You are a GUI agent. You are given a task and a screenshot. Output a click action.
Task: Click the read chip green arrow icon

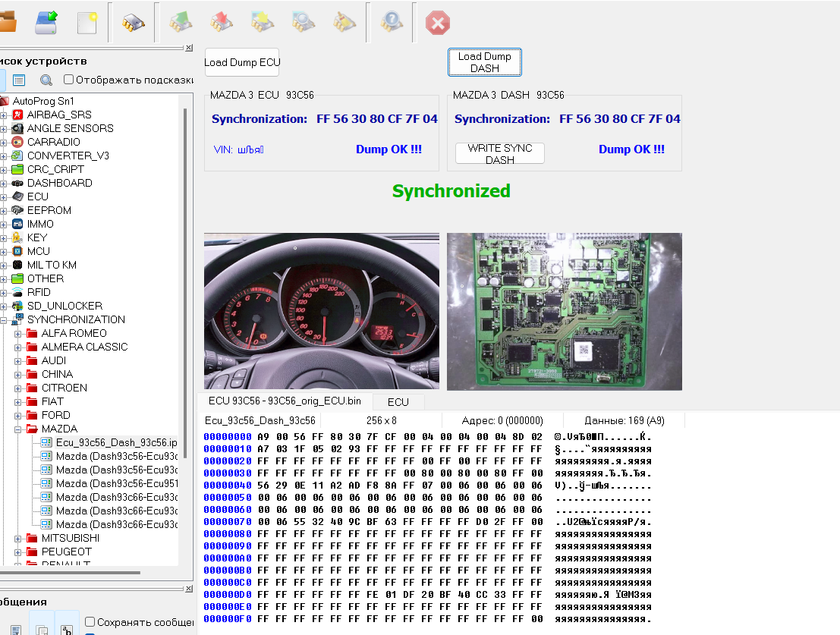pyautogui.click(x=180, y=23)
